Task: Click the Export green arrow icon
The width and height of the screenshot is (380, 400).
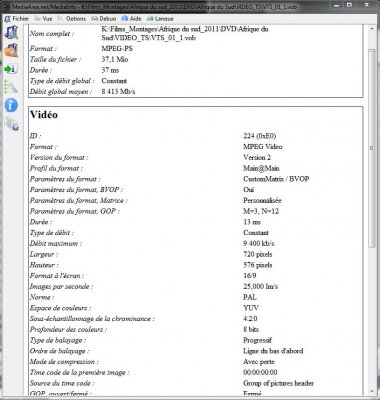Action: pyautogui.click(x=11, y=69)
